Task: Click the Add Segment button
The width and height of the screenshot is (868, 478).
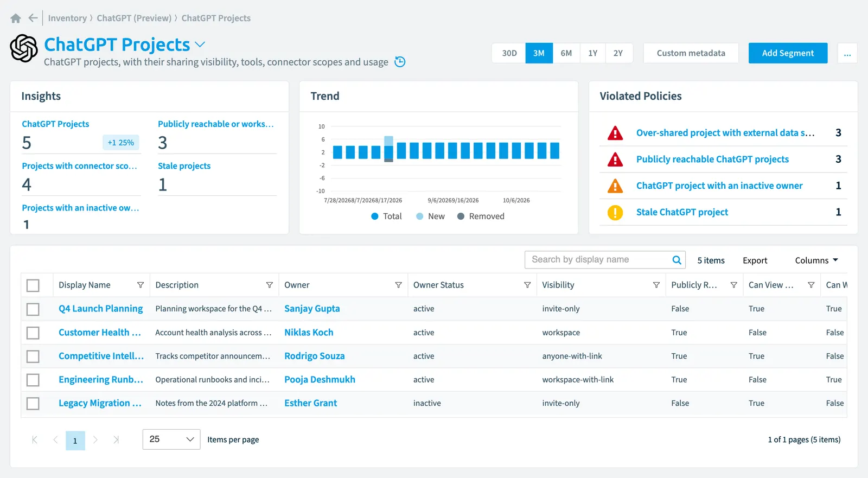Action: pos(788,53)
